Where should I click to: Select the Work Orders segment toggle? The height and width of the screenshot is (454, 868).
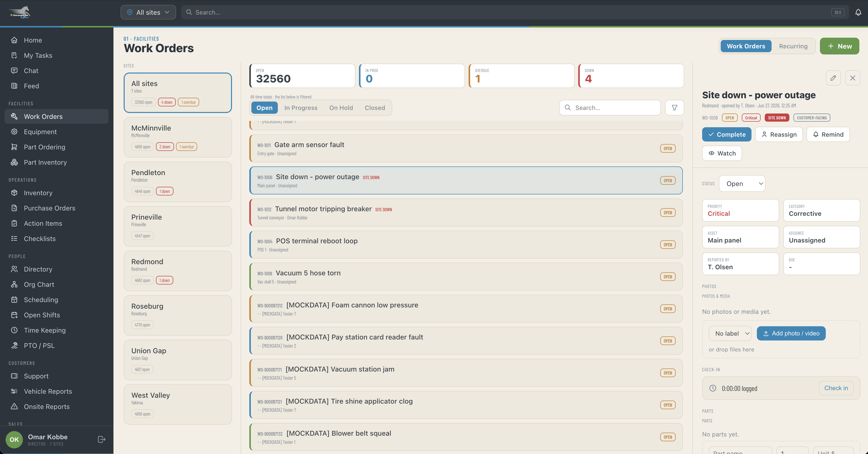pyautogui.click(x=746, y=46)
